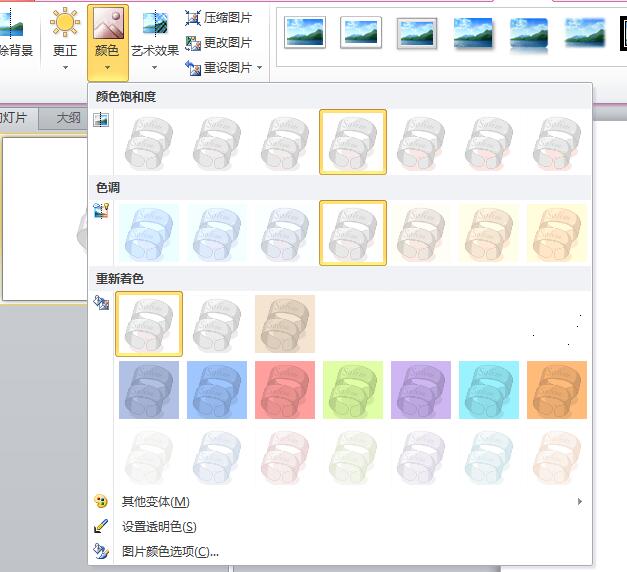Open the 其他变体 submenu arrow

tap(580, 501)
